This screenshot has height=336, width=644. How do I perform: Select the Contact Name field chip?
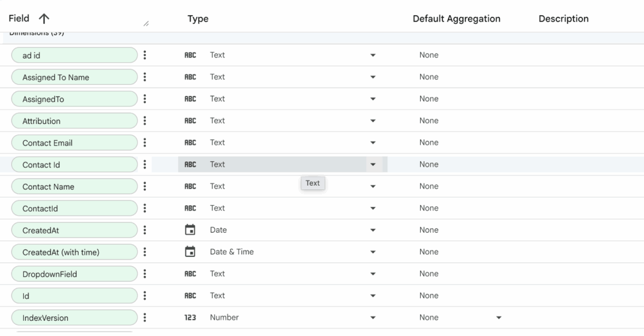coord(74,187)
